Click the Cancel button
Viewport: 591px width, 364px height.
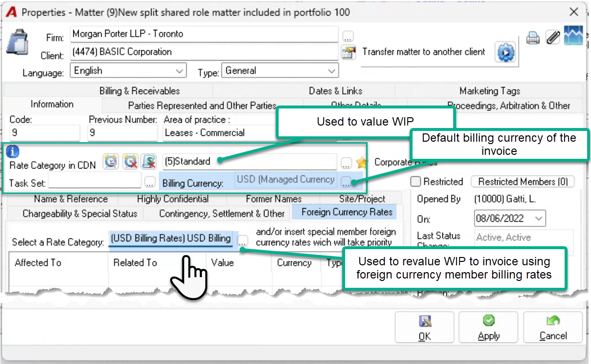tap(553, 327)
